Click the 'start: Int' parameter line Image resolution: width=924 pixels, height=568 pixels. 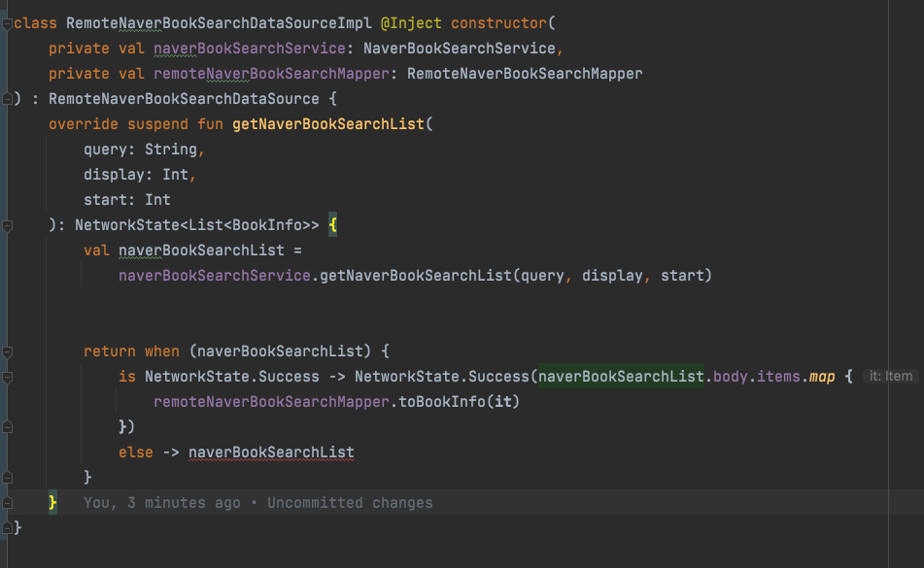tap(126, 200)
